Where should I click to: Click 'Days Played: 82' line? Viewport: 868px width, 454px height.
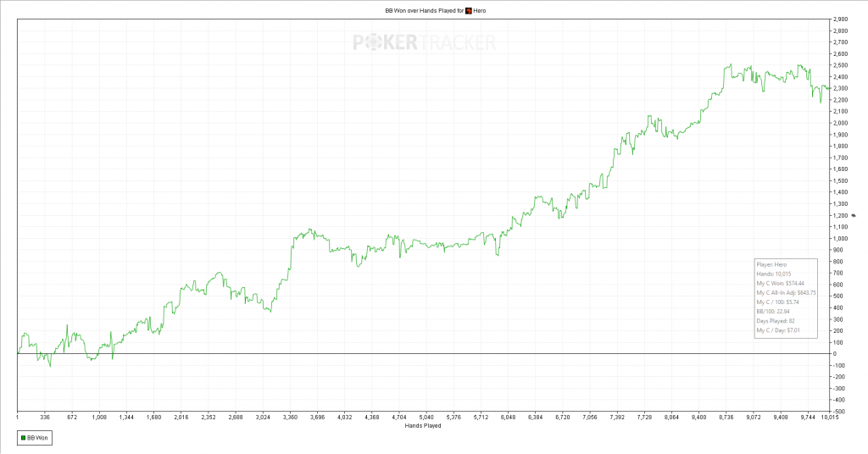[775, 321]
